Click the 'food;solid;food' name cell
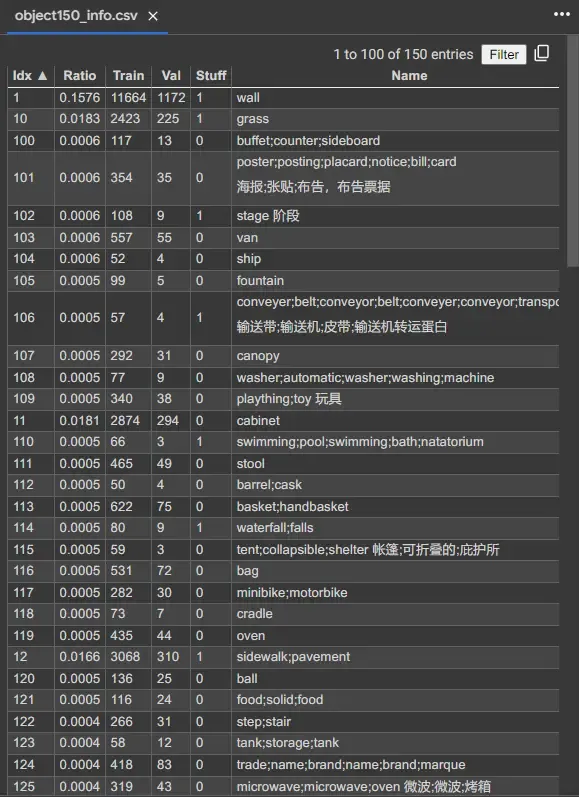Screen dimensions: 579x797 (395, 699)
